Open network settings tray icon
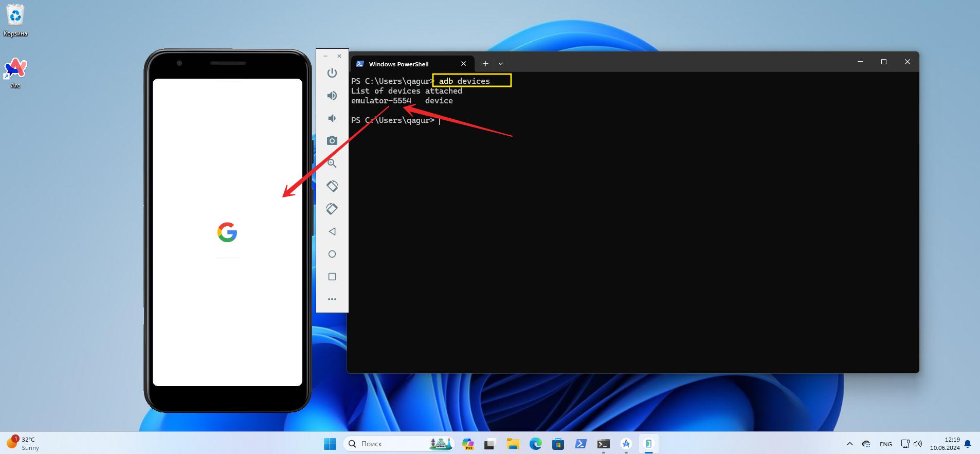 point(905,444)
